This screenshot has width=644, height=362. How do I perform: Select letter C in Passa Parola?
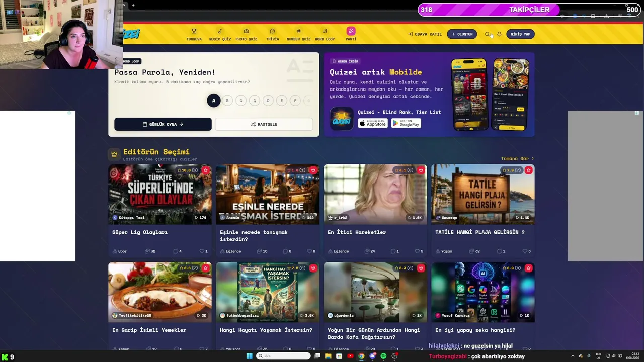[241, 101]
